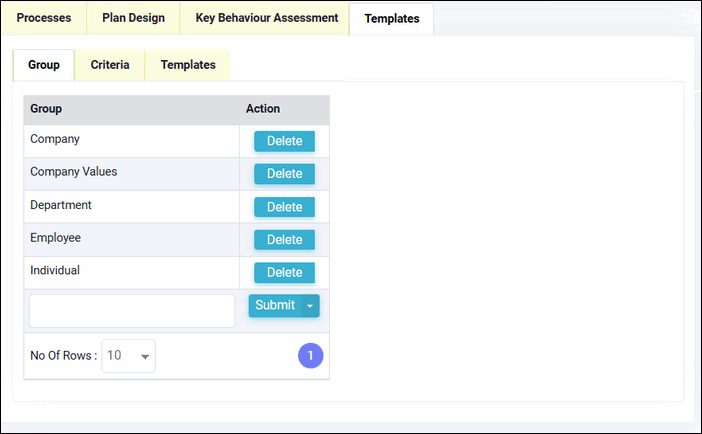
Task: Expand the Submit button dropdown arrow
Action: tap(311, 306)
